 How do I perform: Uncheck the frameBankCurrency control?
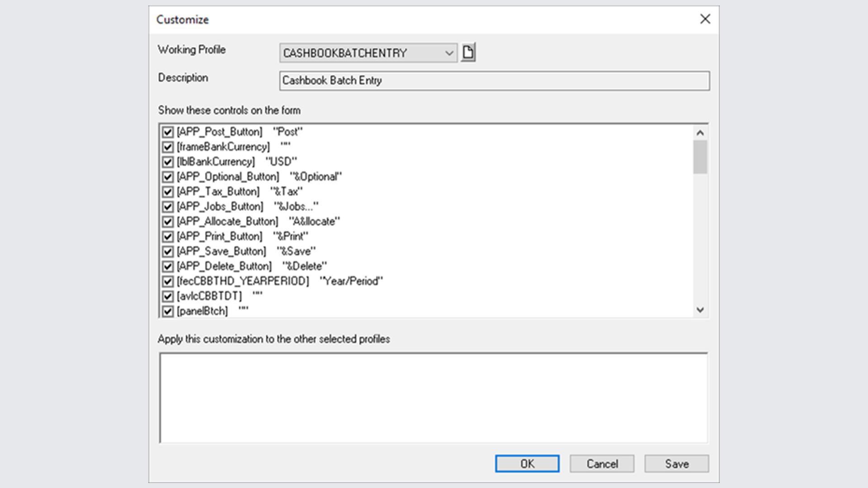coord(167,147)
